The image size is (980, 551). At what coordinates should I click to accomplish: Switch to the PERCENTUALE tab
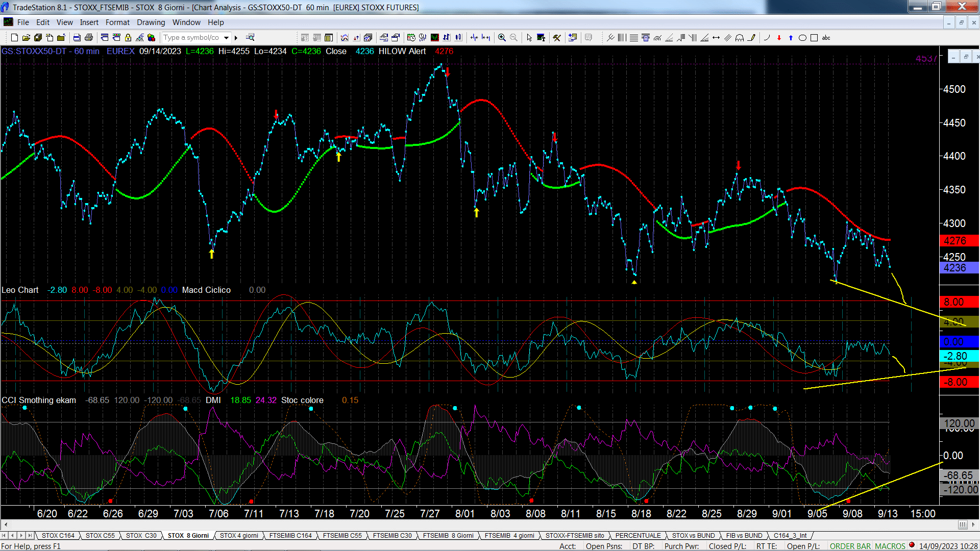(638, 536)
